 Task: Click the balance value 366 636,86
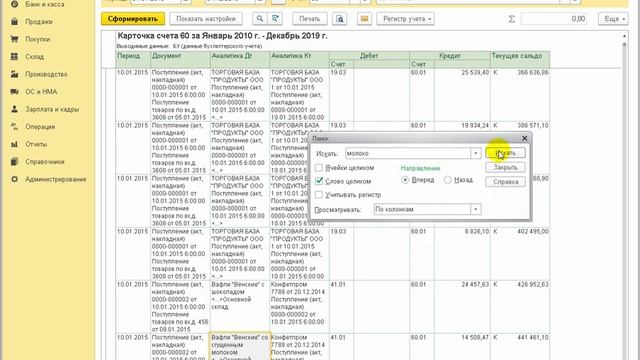(533, 72)
